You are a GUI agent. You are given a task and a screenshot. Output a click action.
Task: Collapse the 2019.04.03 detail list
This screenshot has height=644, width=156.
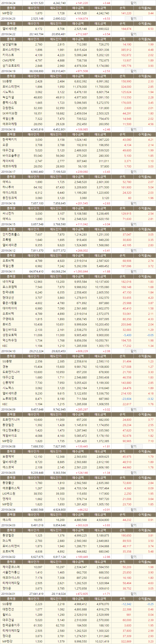pos(134,525)
